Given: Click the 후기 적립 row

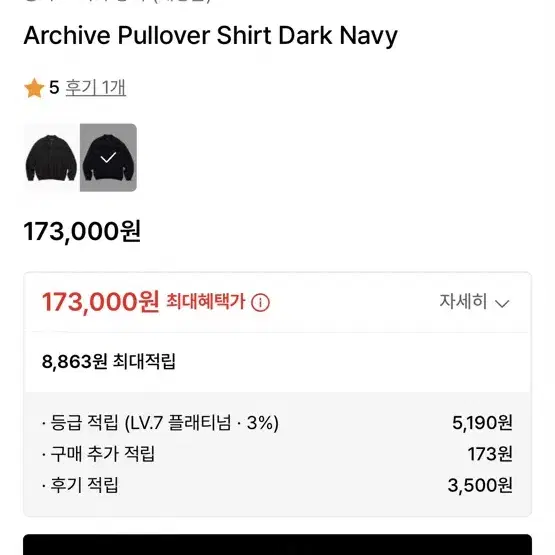Looking at the screenshot, I should tap(278, 485).
